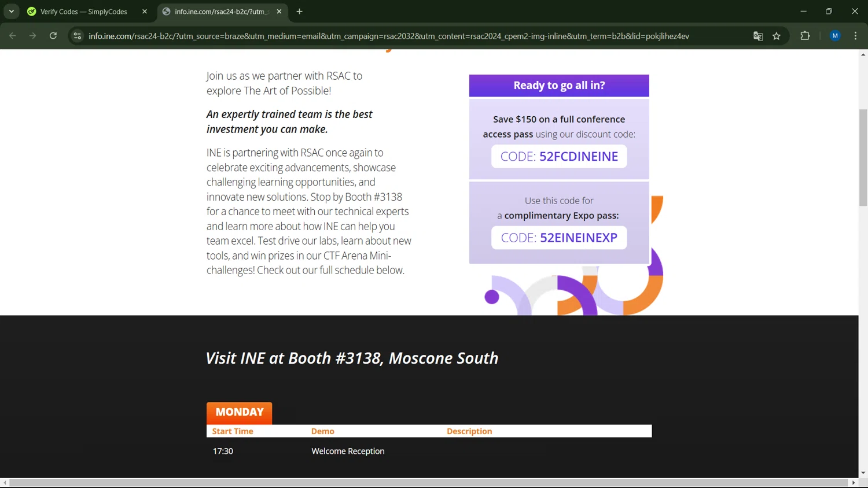Open the Extensions puzzle icon
The image size is (868, 488).
click(x=805, y=36)
